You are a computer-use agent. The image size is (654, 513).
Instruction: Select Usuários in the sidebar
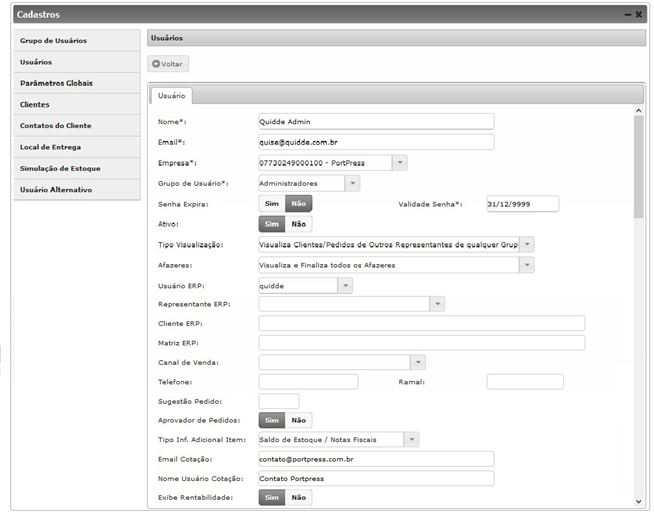pos(77,62)
